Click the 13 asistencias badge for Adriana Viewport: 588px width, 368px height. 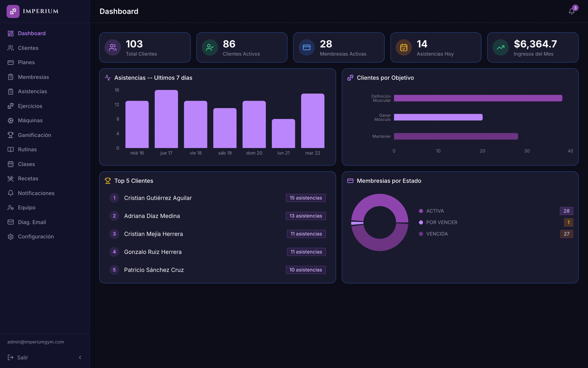[306, 216]
